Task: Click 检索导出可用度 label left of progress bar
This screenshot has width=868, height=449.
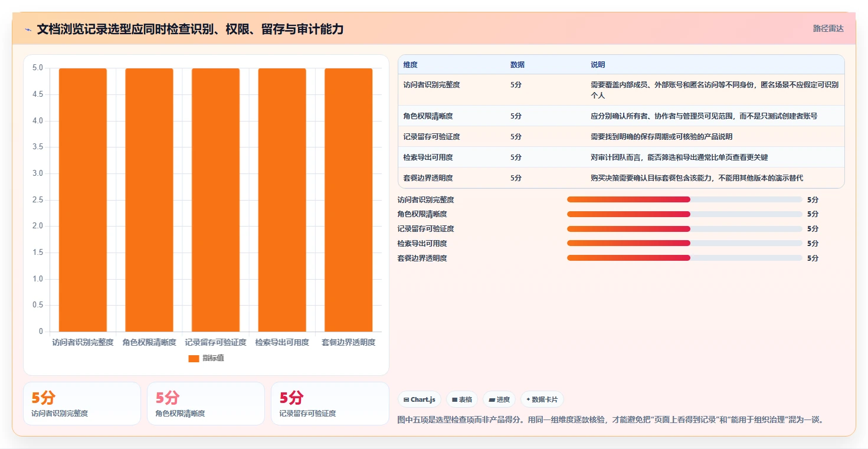Action: click(x=422, y=243)
